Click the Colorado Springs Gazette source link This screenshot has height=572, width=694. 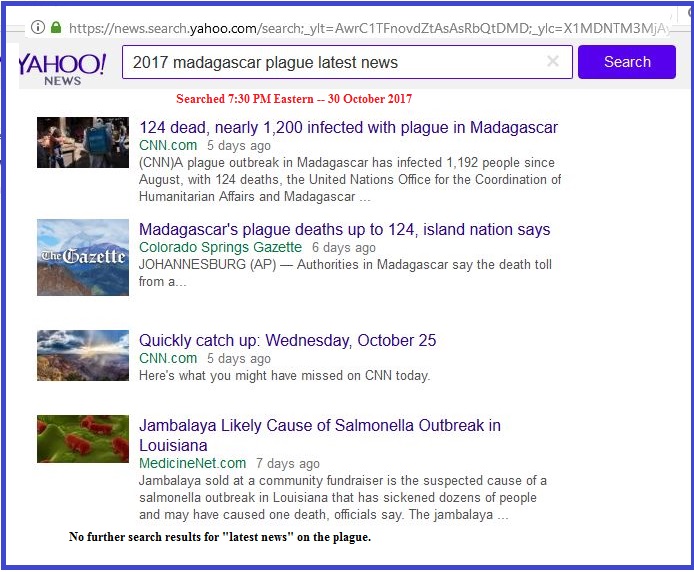coord(220,247)
